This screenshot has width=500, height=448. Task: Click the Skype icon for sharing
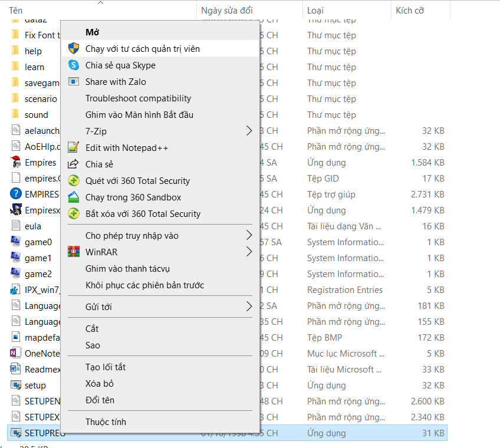click(74, 65)
